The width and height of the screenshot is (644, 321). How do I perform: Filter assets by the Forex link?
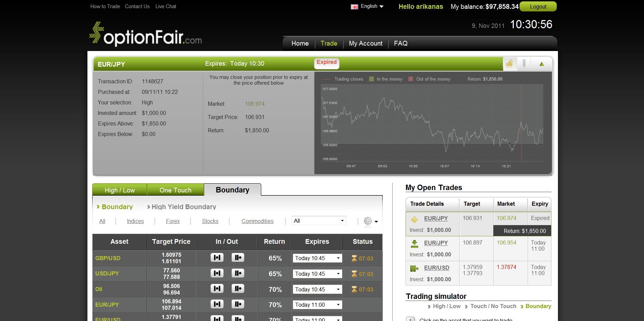click(172, 221)
